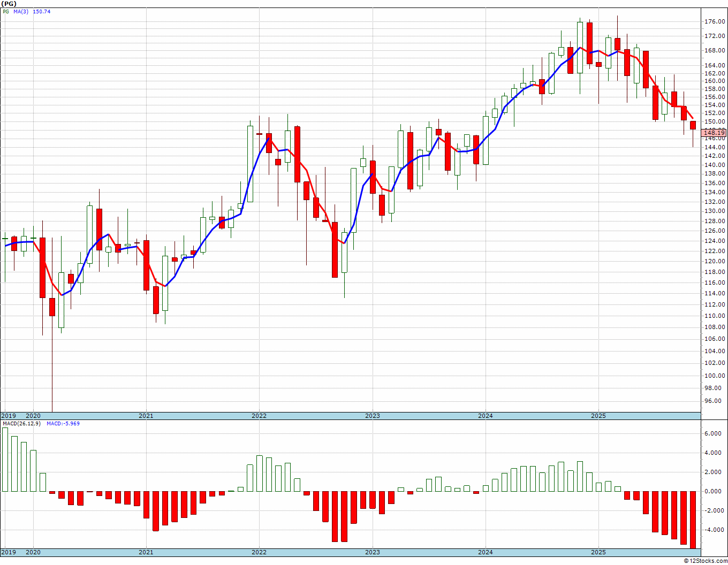This screenshot has height=565, width=728.
Task: Click the 110.00 price axis label
Action: [x=715, y=316]
